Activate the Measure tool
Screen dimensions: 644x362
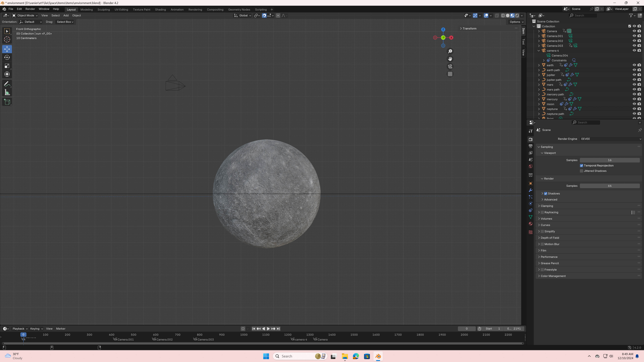7,93
